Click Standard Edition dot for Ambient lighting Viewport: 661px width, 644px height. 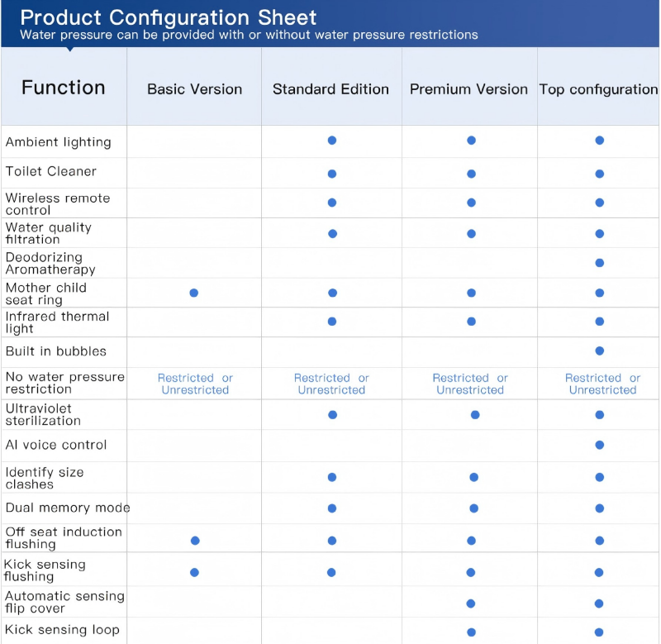coord(332,141)
